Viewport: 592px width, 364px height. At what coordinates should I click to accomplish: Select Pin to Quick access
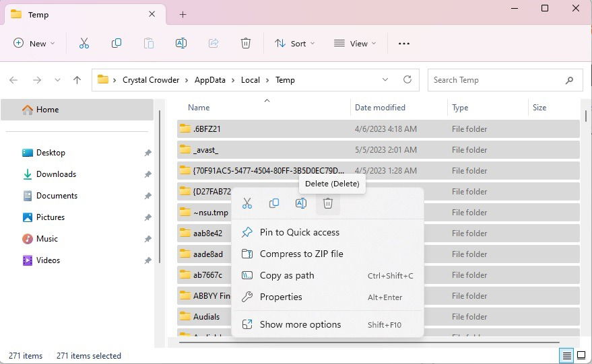coord(327,232)
